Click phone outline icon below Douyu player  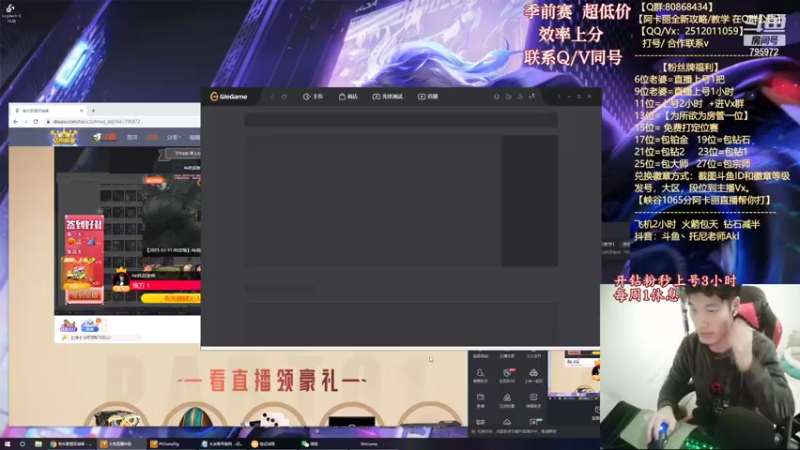104,325
